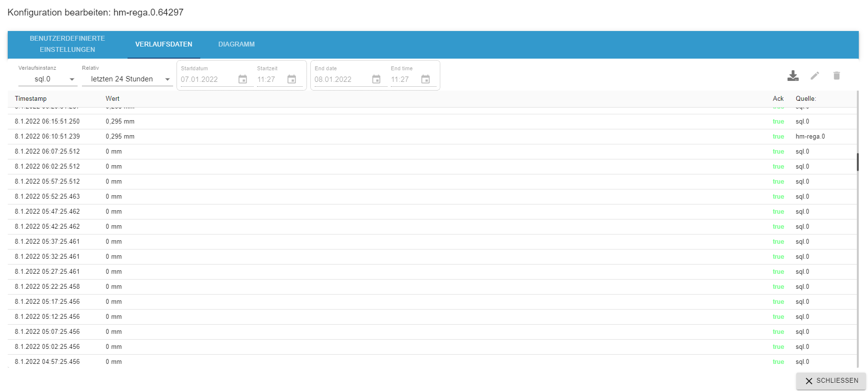Click the sql.0 source at 04:57:25.456
868x391 pixels.
(x=803, y=362)
